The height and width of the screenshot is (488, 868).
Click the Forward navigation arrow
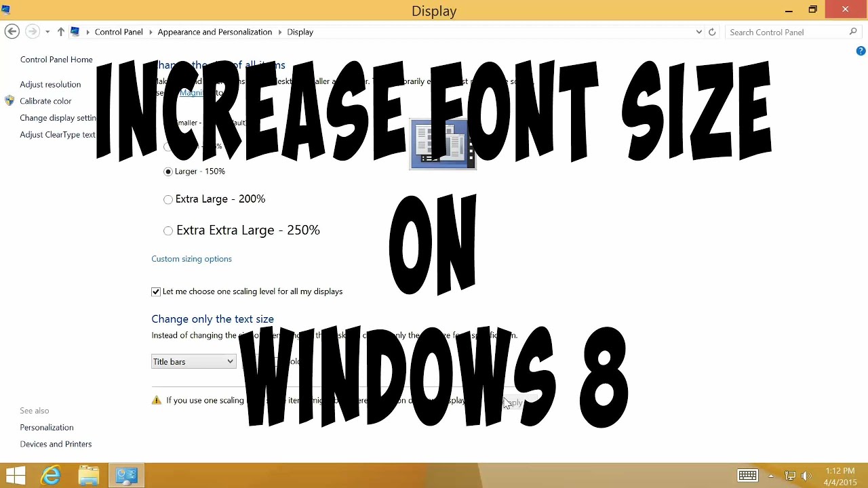click(x=32, y=32)
